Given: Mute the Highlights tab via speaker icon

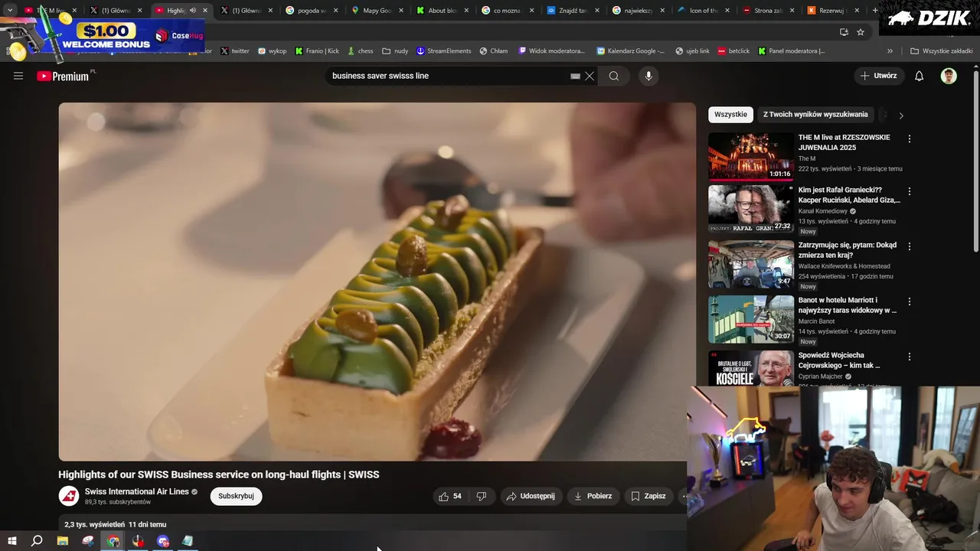Looking at the screenshot, I should point(193,11).
